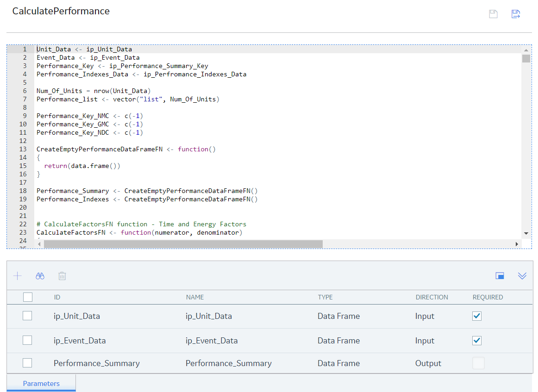The height and width of the screenshot is (392, 538).
Task: Click Input direction of ip_Unit_Data
Action: click(x=425, y=316)
